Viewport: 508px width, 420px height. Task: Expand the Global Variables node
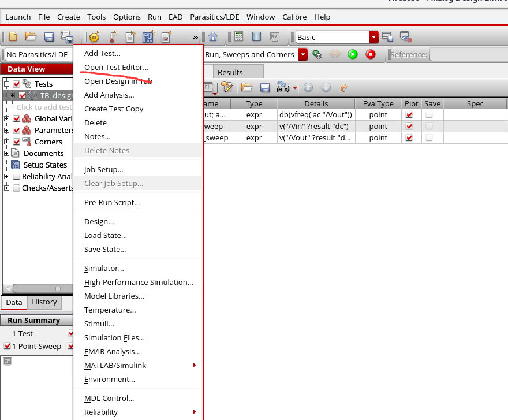click(x=6, y=118)
